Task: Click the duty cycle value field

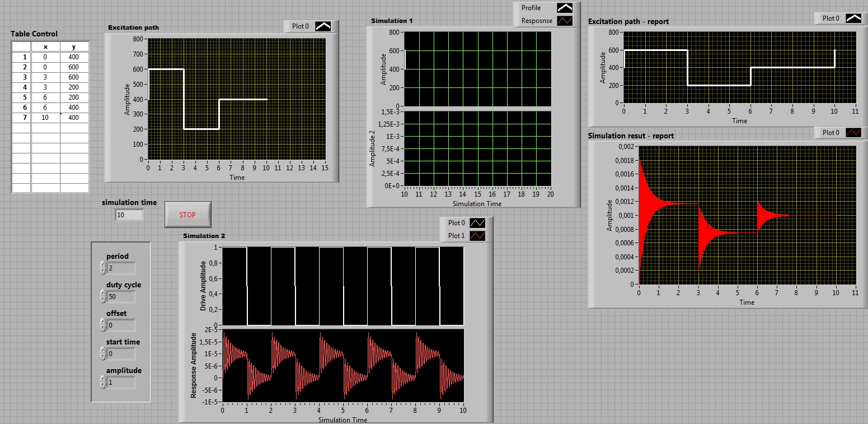Action: (x=121, y=296)
